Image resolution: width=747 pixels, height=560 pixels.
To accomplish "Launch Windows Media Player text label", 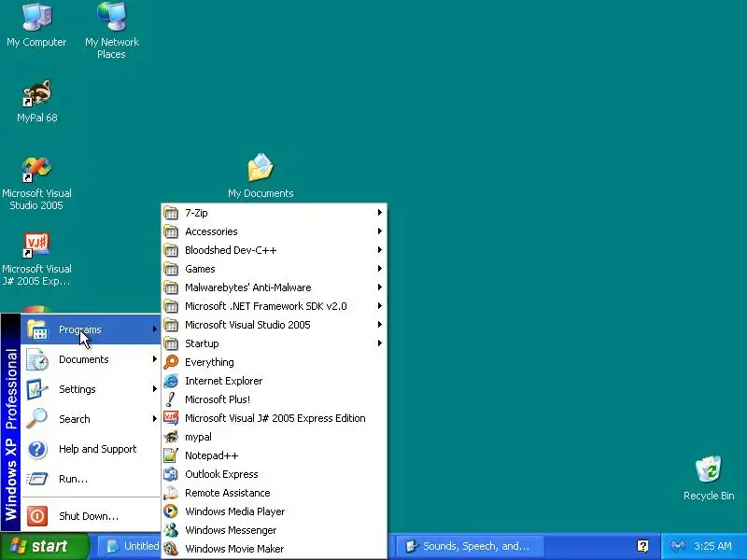I will point(235,511).
